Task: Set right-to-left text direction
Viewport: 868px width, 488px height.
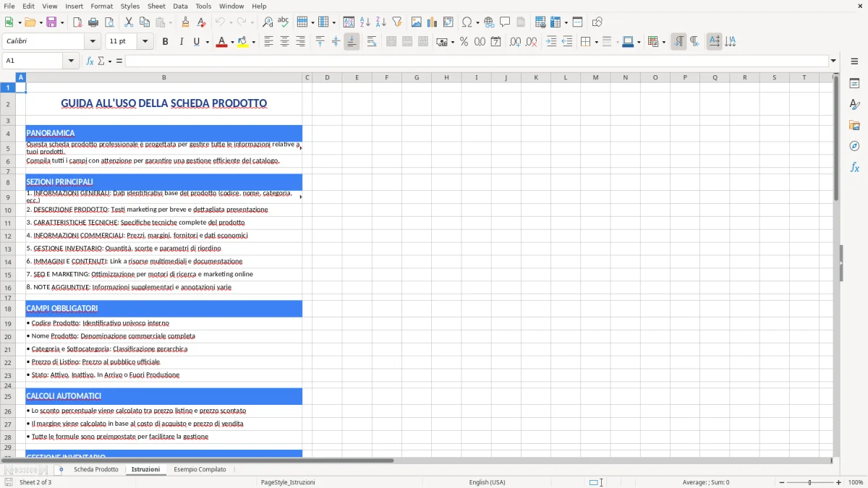Action: [694, 42]
